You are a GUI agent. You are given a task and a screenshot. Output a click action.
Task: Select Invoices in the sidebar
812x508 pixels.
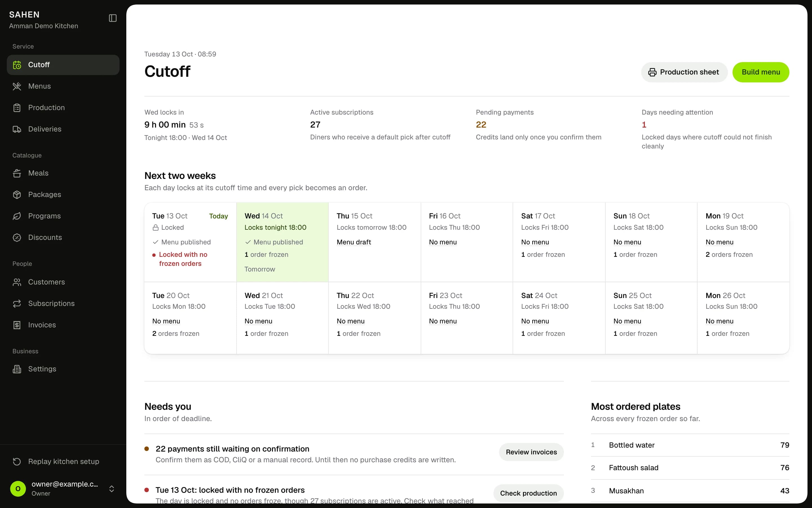63,325
